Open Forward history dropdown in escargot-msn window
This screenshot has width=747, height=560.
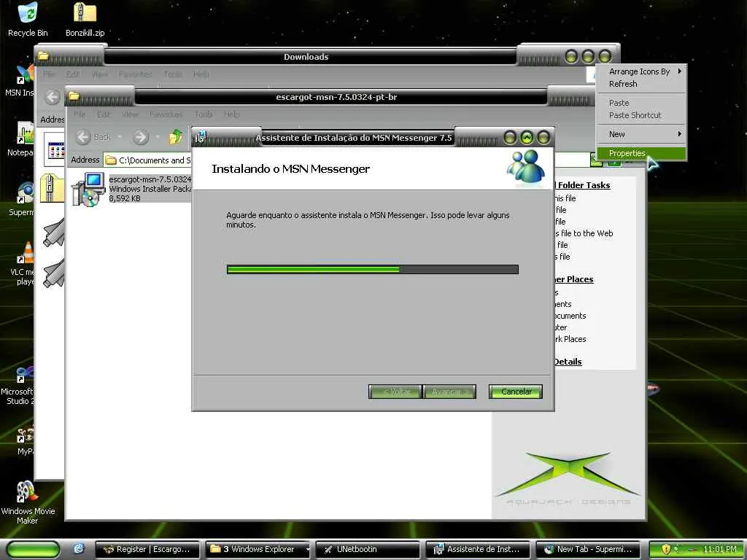point(158,137)
